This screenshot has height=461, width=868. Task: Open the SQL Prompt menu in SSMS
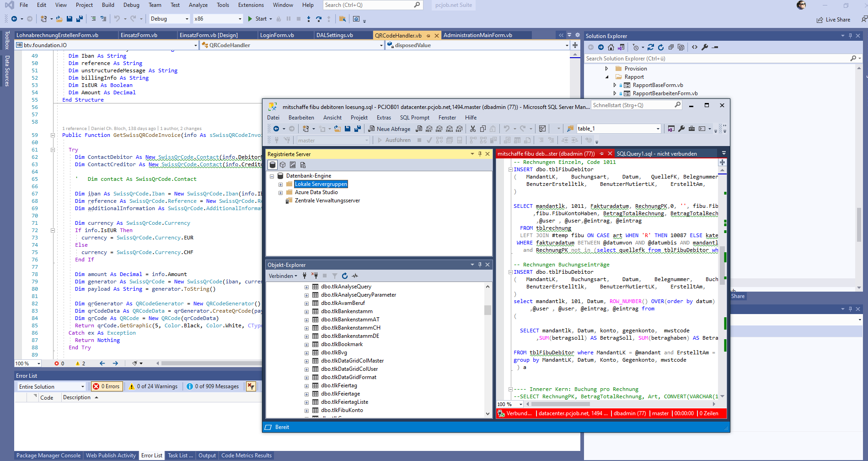414,118
